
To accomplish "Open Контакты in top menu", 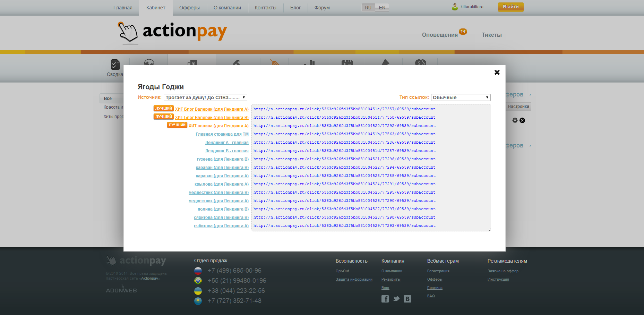I will tap(266, 8).
